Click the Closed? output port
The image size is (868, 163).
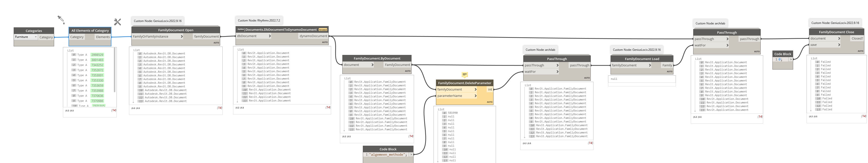857,39
